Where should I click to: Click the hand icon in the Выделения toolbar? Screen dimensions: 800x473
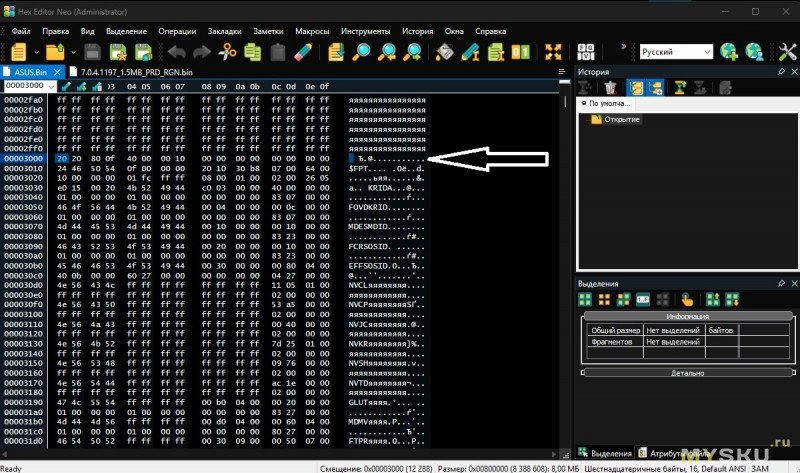[687, 299]
